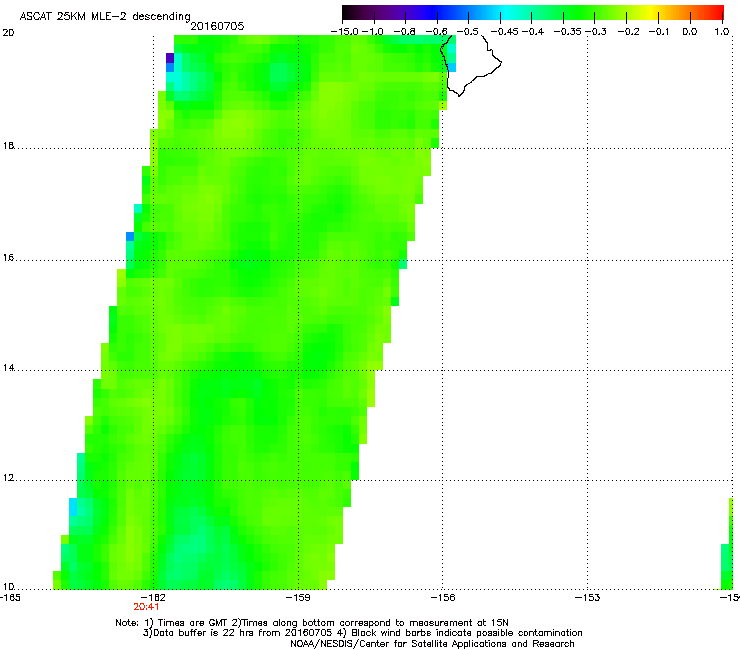Image resolution: width=740 pixels, height=650 pixels.
Task: Click the latitude label 14
Action: 8,368
